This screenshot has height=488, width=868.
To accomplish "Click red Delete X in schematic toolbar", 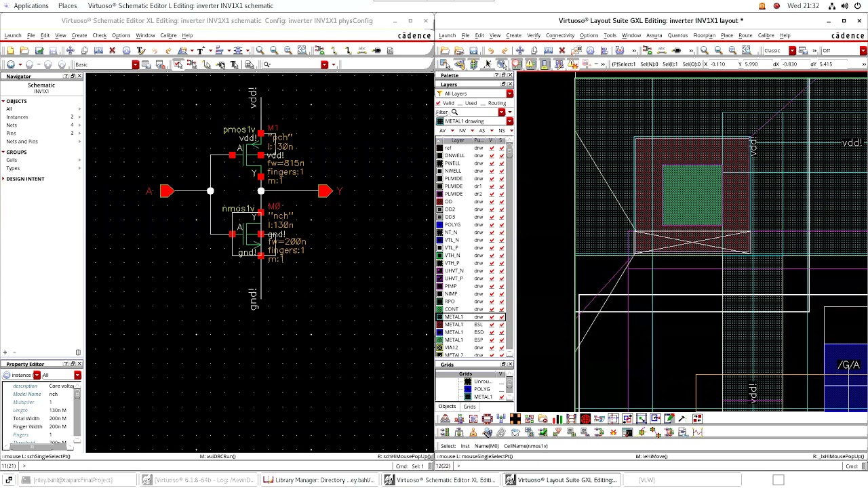I will pos(113,50).
